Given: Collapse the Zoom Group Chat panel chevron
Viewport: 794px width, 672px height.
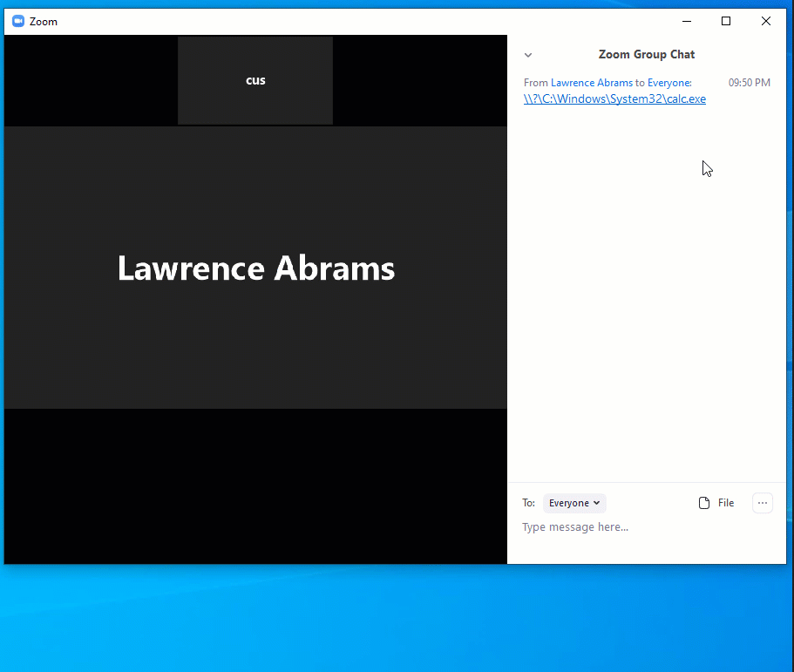Looking at the screenshot, I should (x=528, y=55).
